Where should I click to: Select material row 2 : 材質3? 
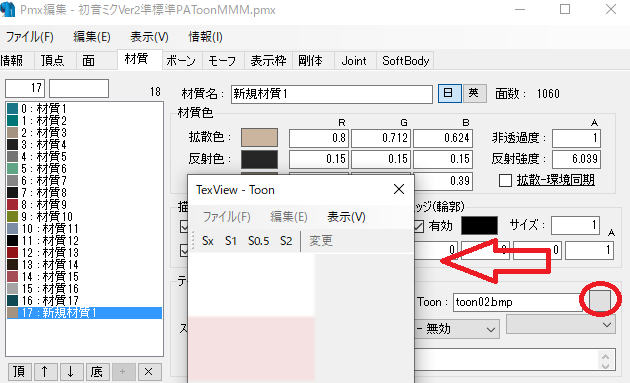coord(84,133)
